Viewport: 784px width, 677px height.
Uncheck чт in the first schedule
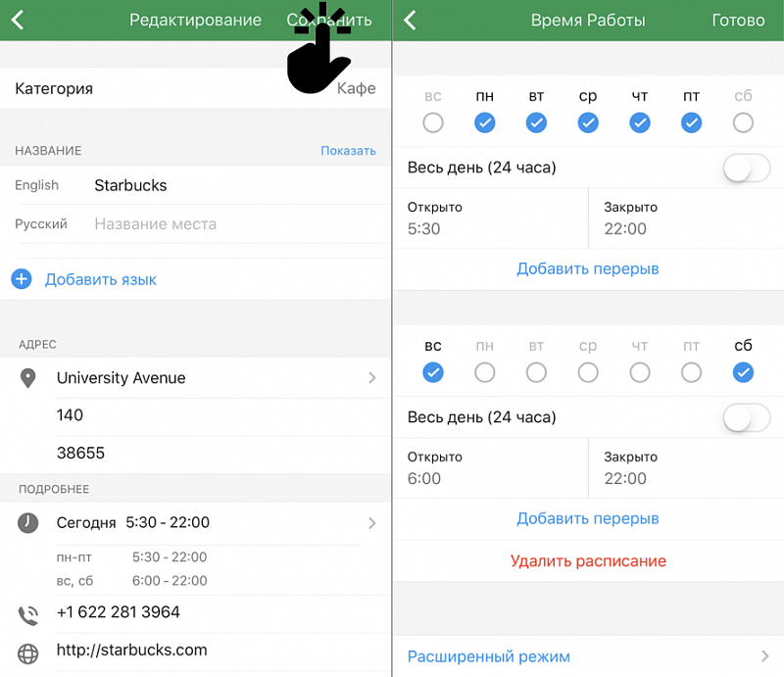[640, 122]
